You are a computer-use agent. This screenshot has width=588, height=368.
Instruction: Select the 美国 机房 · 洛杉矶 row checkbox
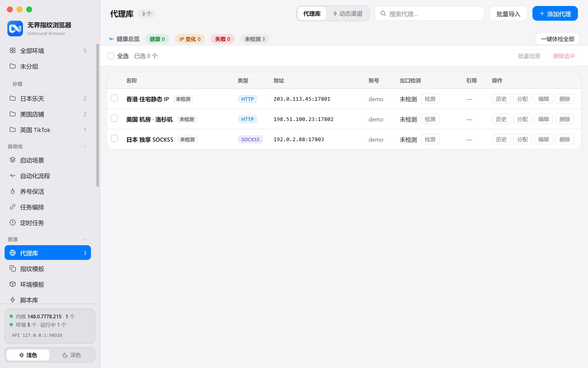coord(114,118)
